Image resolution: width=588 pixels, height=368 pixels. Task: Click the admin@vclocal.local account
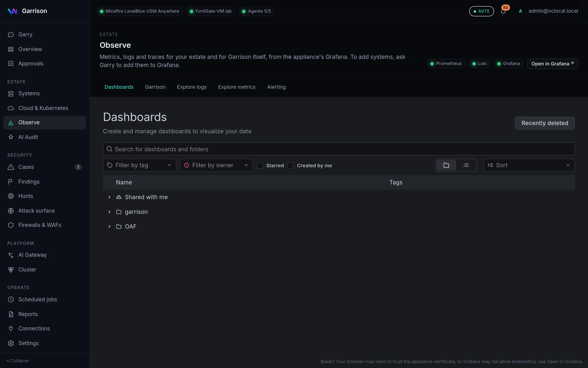[553, 11]
